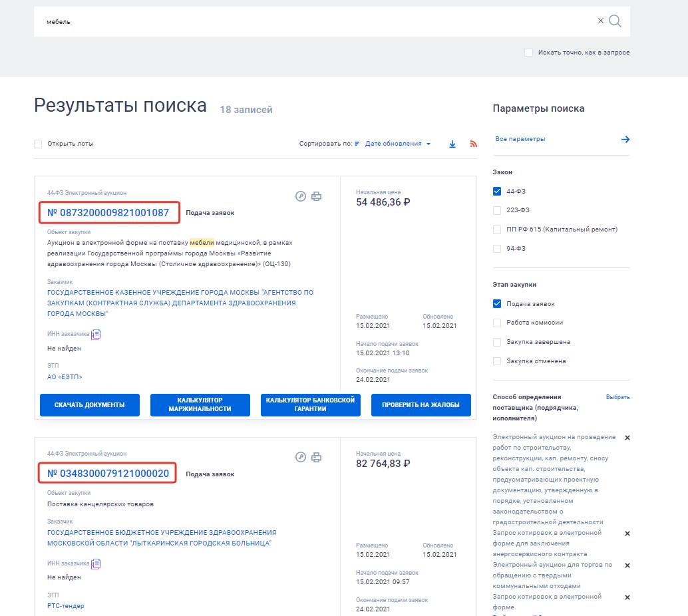Open 'Калькулятор маржинальности' button
Screen dimensions: 688x616
click(200, 405)
